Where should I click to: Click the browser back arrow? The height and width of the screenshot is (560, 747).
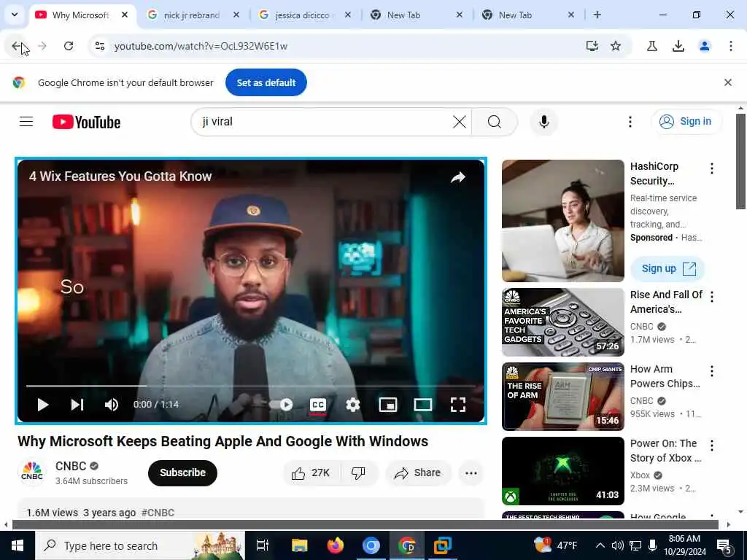click(x=16, y=46)
